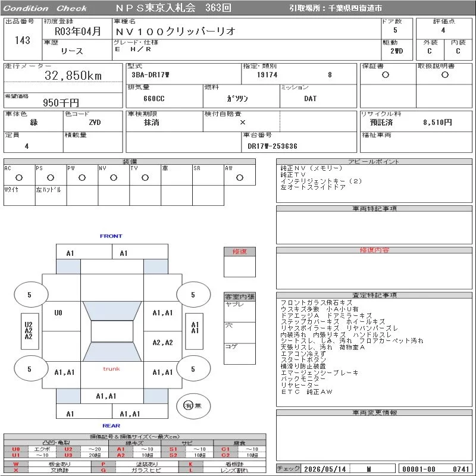Click the × mark under 検付自賠責
The image size is (476, 476).
coord(243,123)
